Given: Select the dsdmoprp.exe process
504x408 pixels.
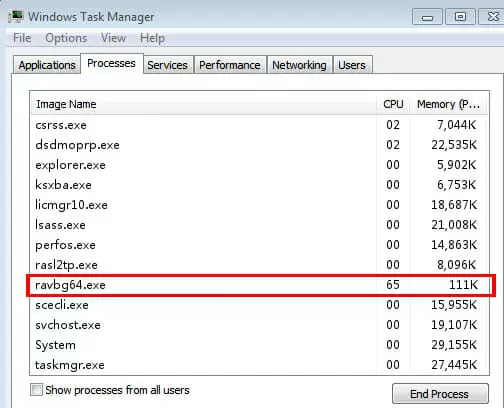Looking at the screenshot, I should click(259, 145).
